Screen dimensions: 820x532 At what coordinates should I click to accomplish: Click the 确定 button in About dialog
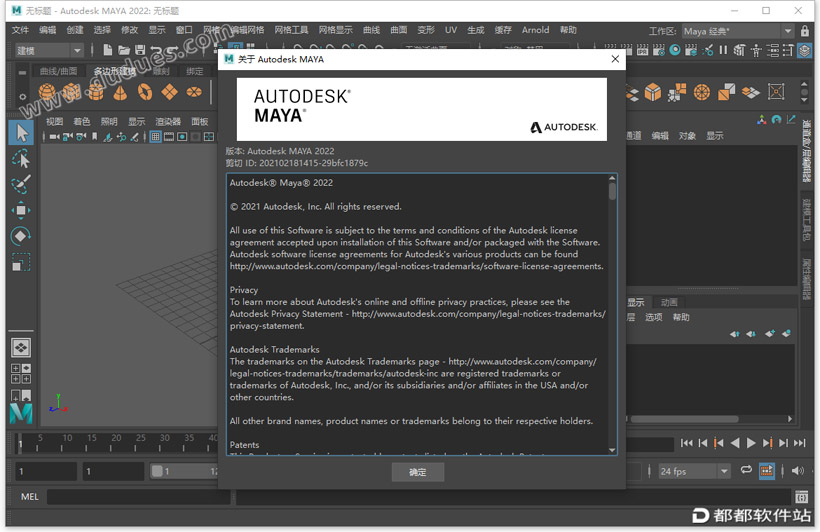click(418, 472)
